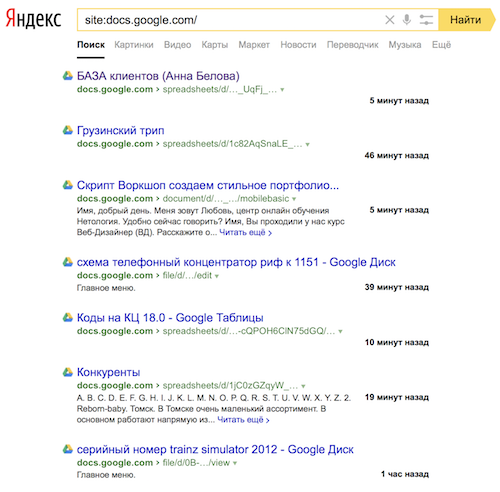The height and width of the screenshot is (492, 500).
Task: Select the Поиск tab
Action: pyautogui.click(x=91, y=45)
